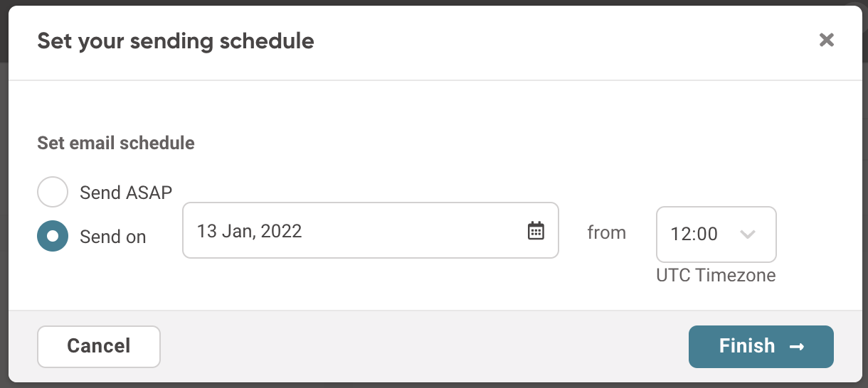Click the arrow icon inside Finish button

(x=797, y=347)
